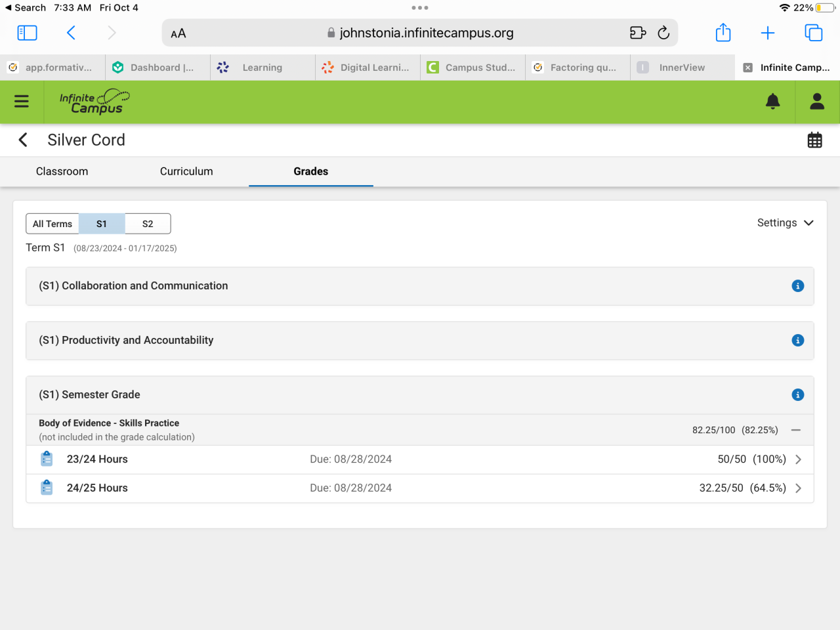Go back to the previous page in Safari

pyautogui.click(x=72, y=33)
